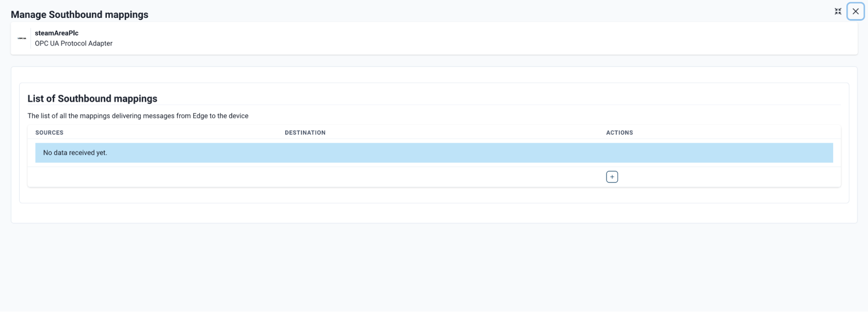This screenshot has width=868, height=312.
Task: Select the DESTINATION column header
Action: point(305,133)
